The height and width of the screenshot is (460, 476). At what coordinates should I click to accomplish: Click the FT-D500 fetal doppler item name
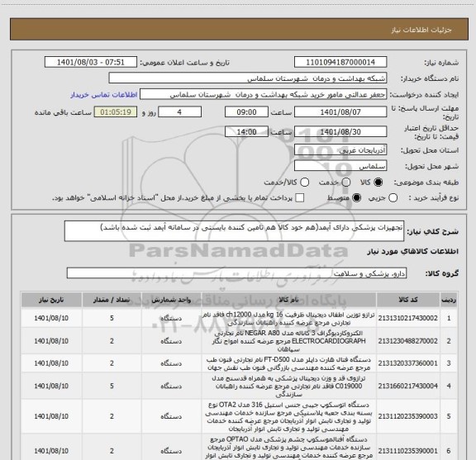click(x=288, y=363)
